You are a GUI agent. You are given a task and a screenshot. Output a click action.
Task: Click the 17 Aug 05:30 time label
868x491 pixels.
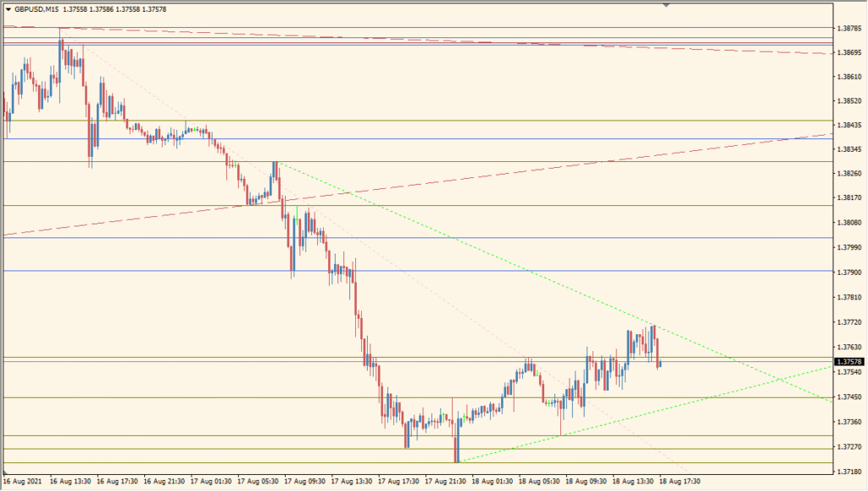coord(258,482)
